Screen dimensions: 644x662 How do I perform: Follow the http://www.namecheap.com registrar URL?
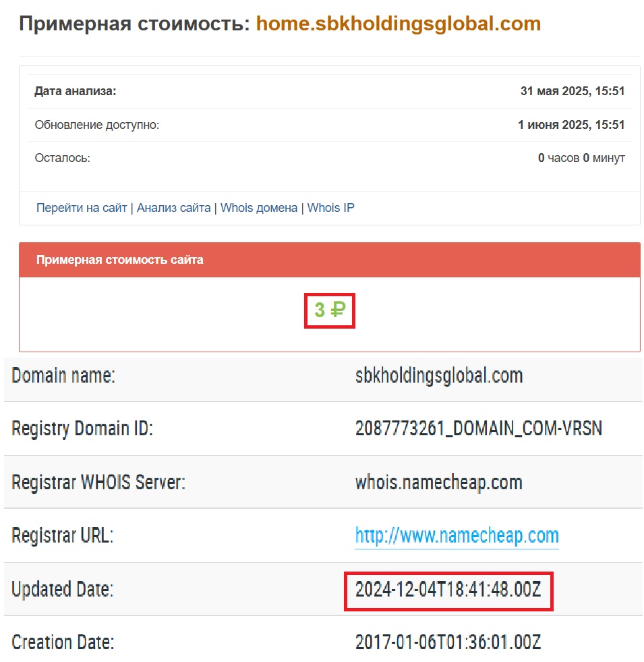457,536
